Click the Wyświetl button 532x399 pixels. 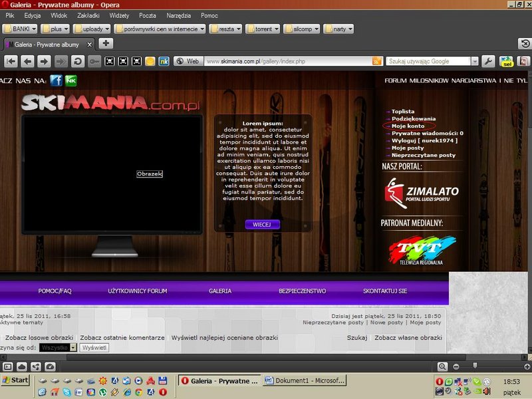(x=94, y=348)
